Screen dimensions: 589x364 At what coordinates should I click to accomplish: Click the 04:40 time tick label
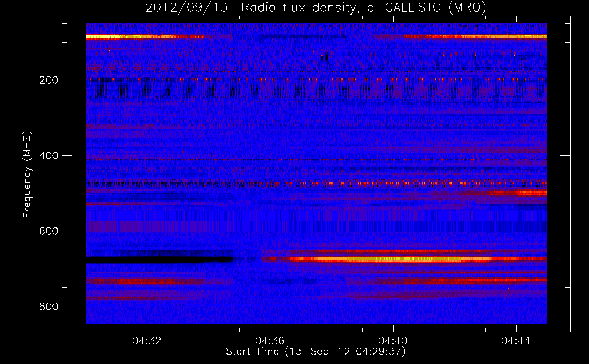(x=393, y=341)
